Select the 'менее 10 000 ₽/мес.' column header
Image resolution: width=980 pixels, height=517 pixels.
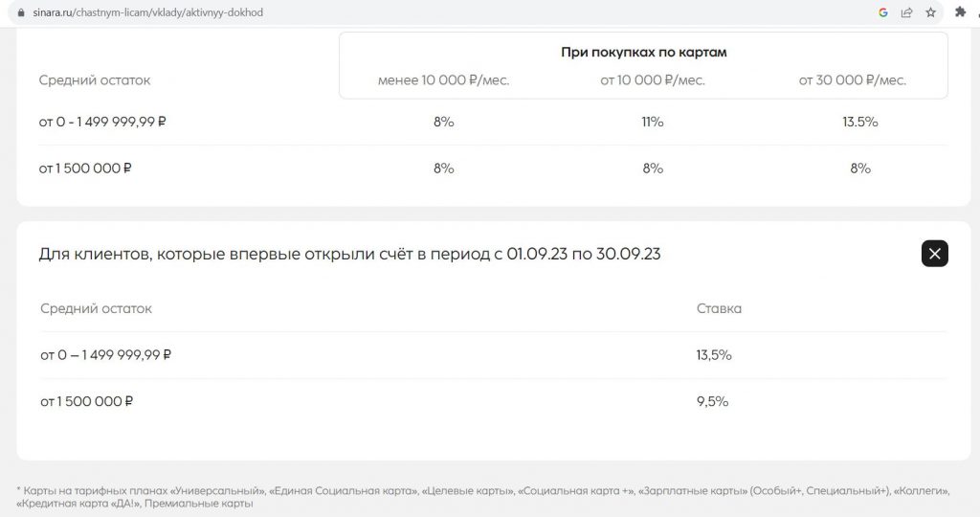click(x=443, y=80)
